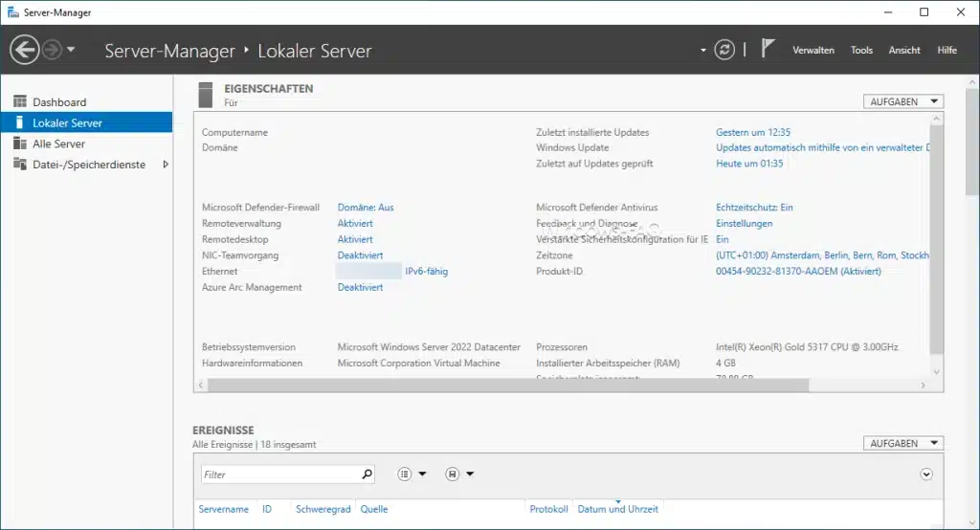Click the main window vertical scrollbar thumb
Viewport: 980px width, 530px height.
(972, 142)
